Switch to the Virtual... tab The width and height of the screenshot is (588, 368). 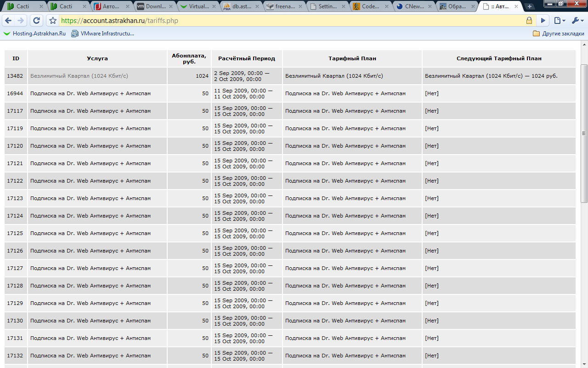click(197, 6)
